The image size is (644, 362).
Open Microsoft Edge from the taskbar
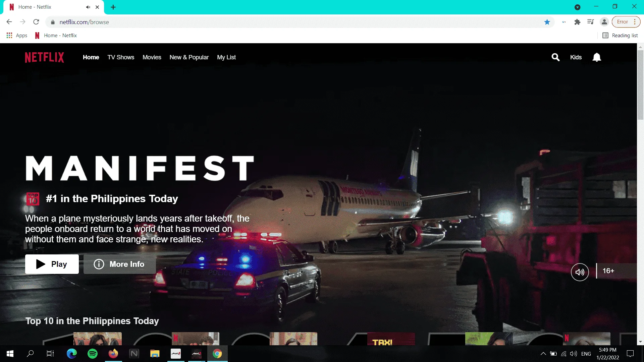point(72,354)
